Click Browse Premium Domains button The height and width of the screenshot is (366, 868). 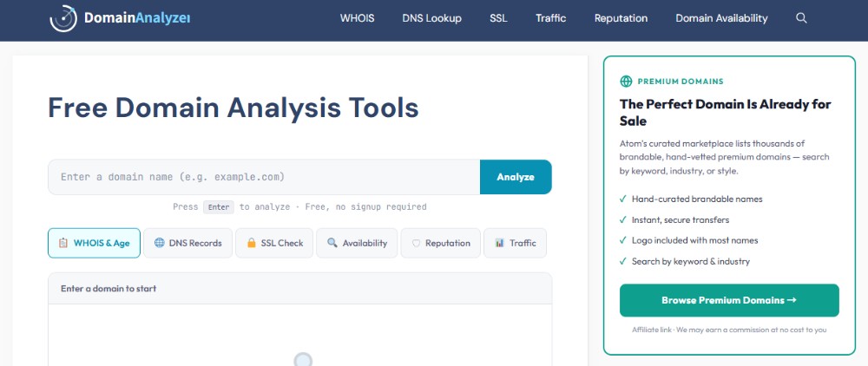(x=729, y=300)
